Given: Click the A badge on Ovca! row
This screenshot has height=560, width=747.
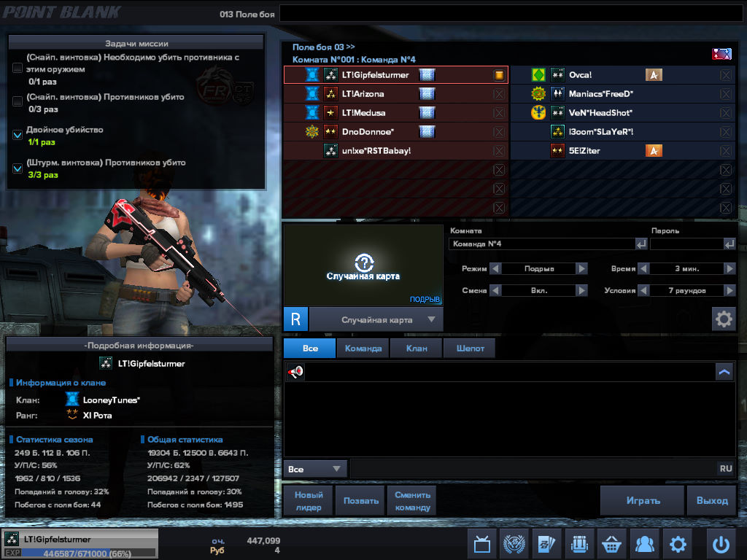Looking at the screenshot, I should pyautogui.click(x=654, y=75).
